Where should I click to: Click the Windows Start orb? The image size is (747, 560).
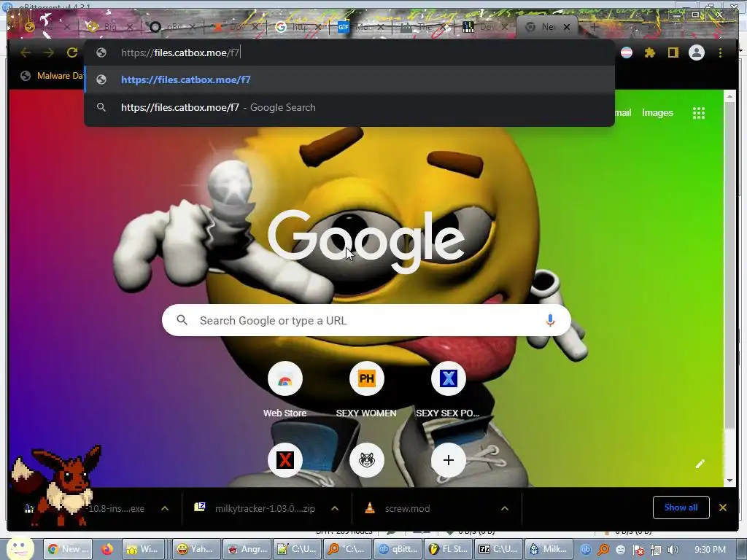[20, 548]
